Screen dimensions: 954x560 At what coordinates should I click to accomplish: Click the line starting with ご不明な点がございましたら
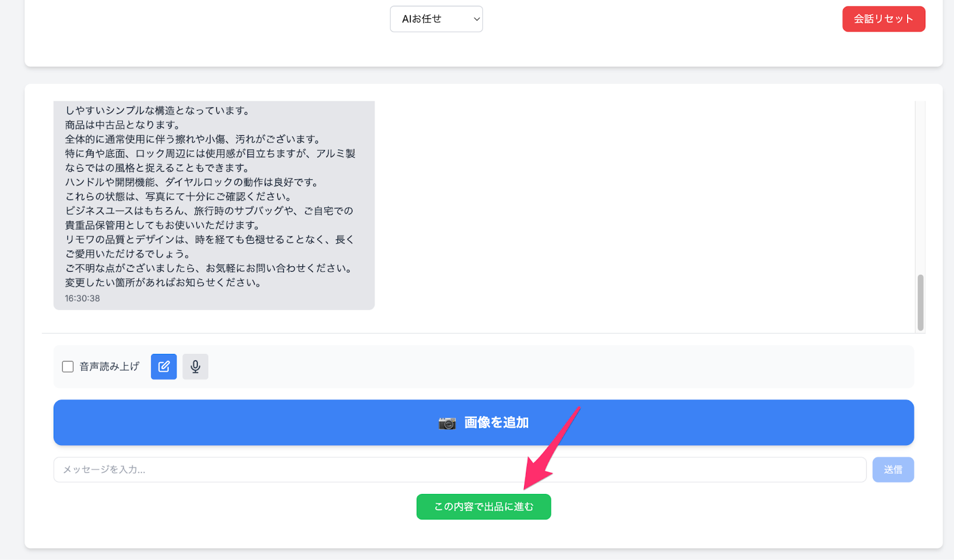tap(209, 268)
